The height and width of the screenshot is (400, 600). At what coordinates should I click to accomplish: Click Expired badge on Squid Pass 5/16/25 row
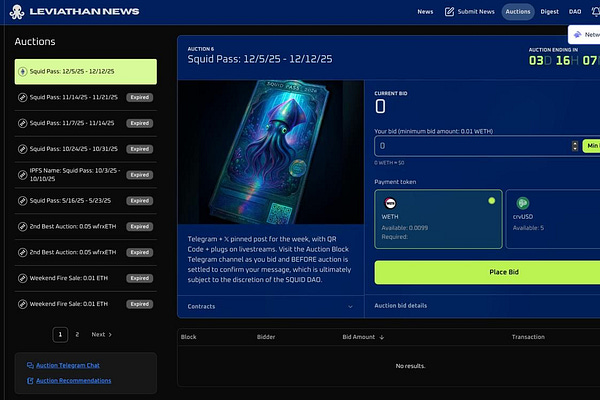140,201
